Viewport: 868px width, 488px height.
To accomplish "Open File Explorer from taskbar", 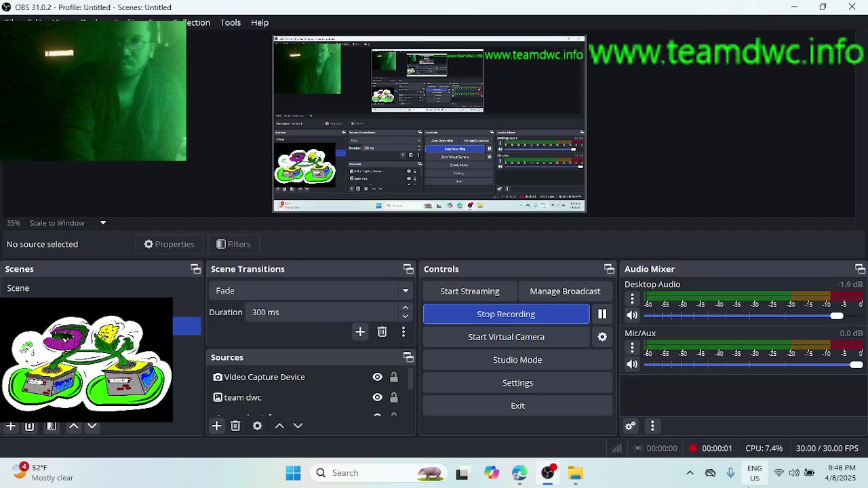I will click(x=575, y=473).
